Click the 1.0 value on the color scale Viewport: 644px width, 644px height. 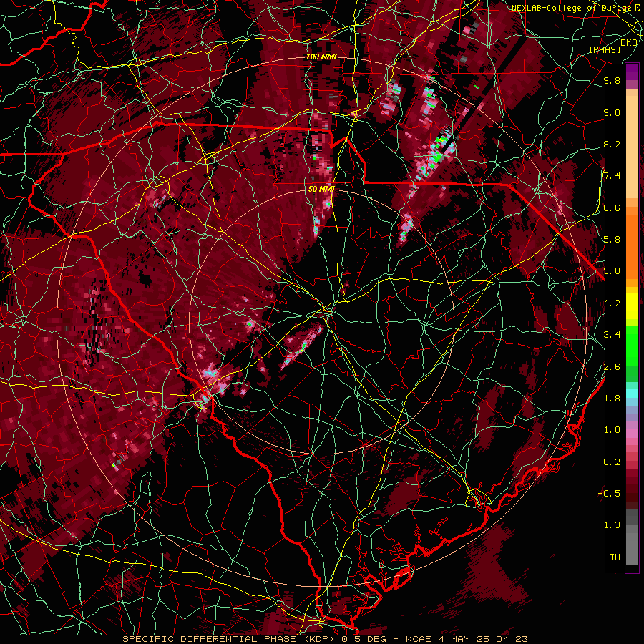coord(612,430)
